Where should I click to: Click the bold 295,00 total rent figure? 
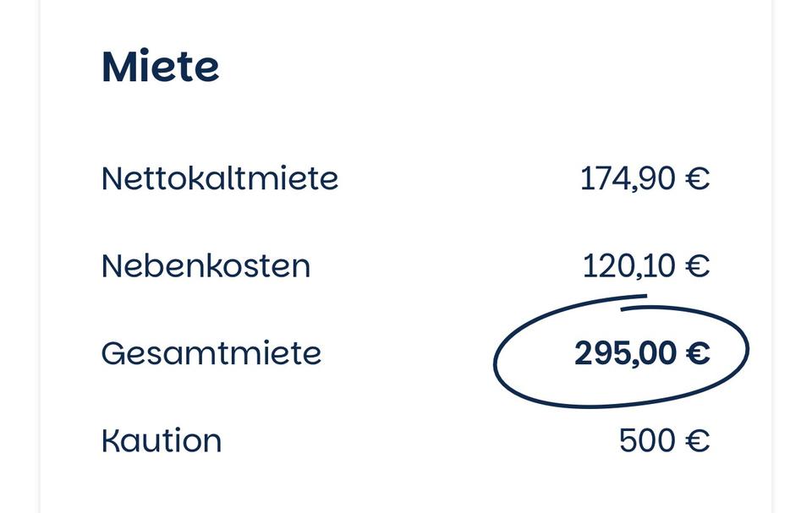pyautogui.click(x=626, y=353)
